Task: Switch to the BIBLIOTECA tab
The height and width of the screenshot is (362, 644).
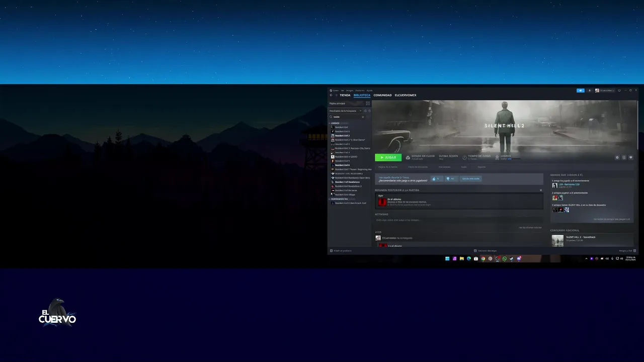Action: (362, 95)
